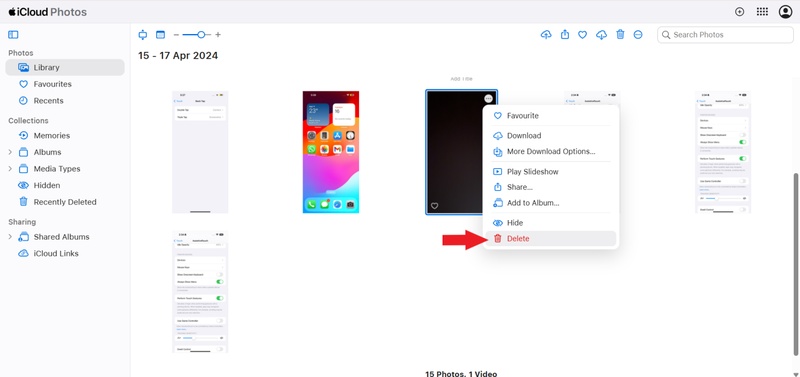The image size is (800, 377).
Task: Click the aspect ratio toggle icon
Action: pos(143,35)
